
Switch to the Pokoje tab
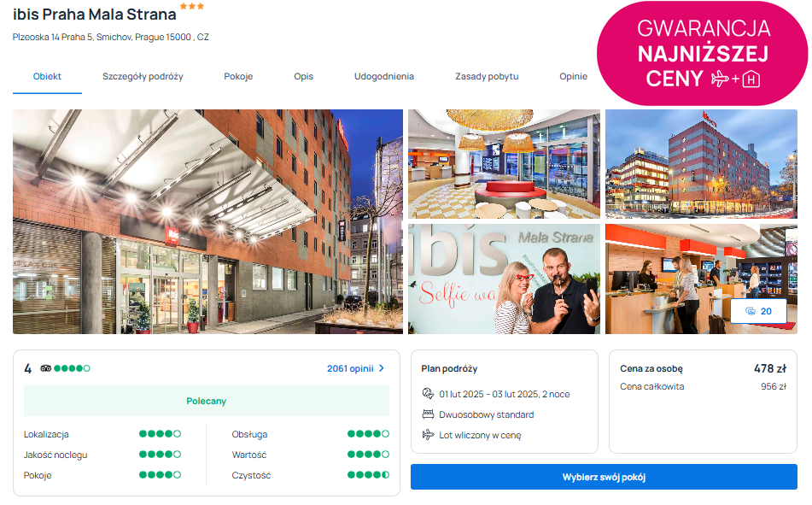pos(238,76)
